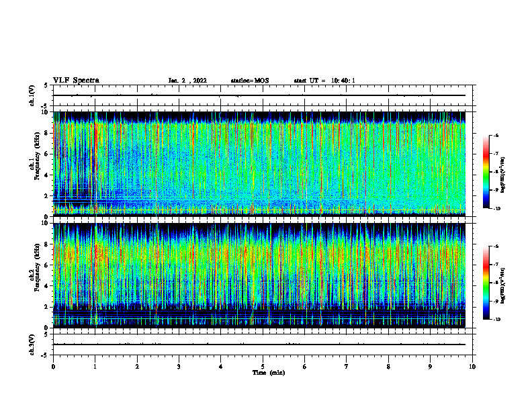Screen dimensions: 532x411
Task: Click the ch.2 color scale log(PSD) units label
Action: click(x=503, y=285)
